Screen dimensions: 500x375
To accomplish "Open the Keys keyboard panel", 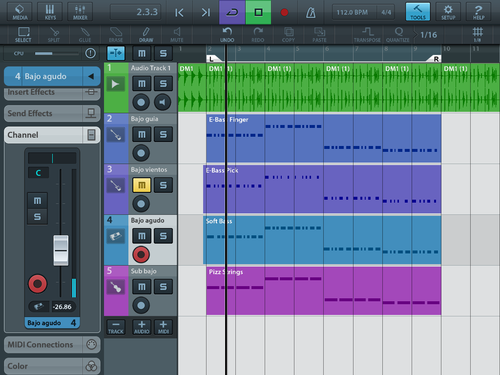I will tap(50, 12).
